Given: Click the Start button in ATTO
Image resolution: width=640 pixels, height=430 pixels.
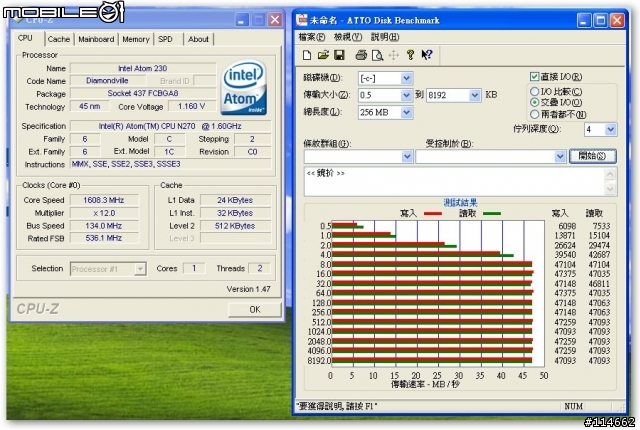Looking at the screenshot, I should (593, 156).
